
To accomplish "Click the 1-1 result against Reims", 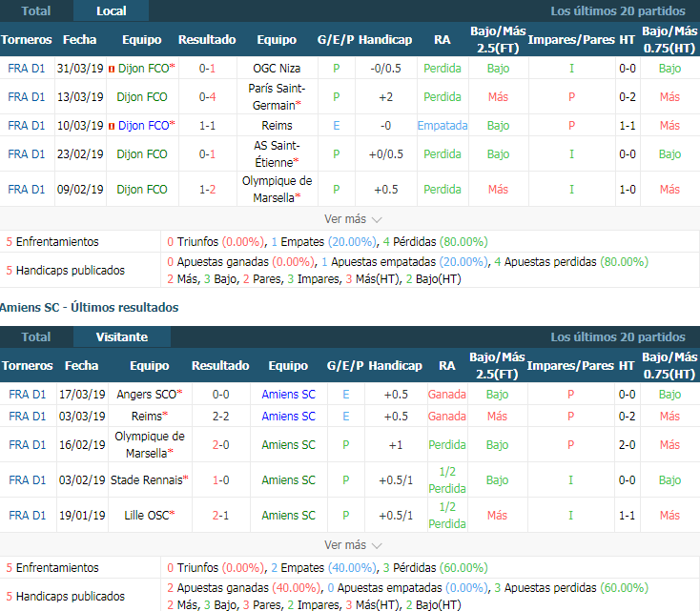I will tap(207, 126).
